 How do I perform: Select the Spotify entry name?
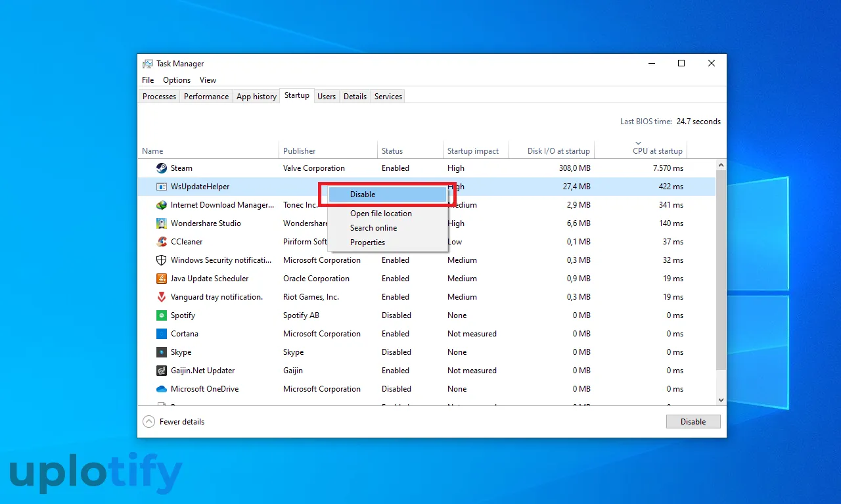pos(183,315)
